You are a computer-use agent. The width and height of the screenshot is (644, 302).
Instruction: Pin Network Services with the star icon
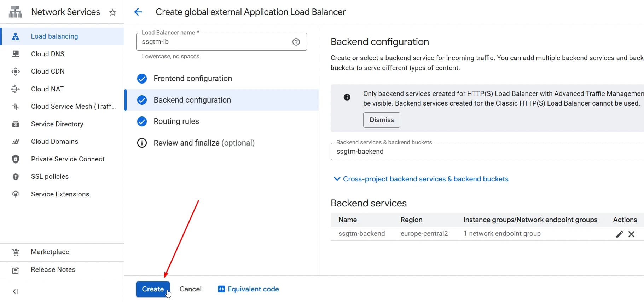click(112, 13)
